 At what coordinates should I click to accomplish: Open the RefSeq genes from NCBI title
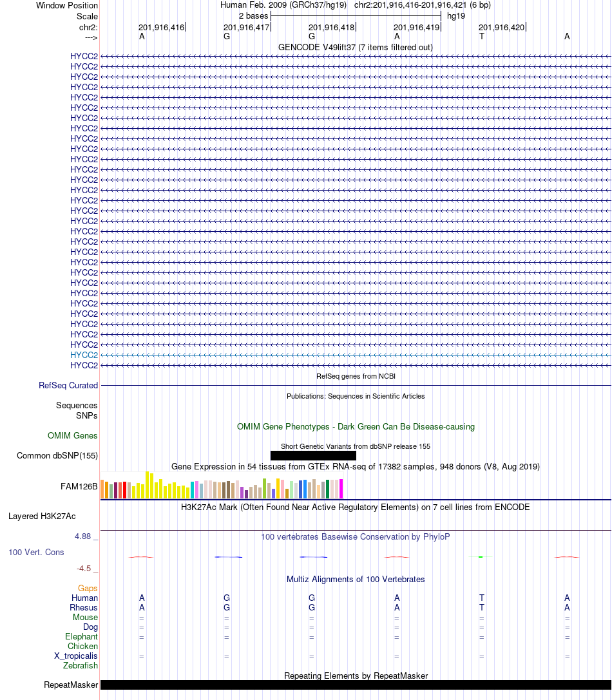point(356,376)
